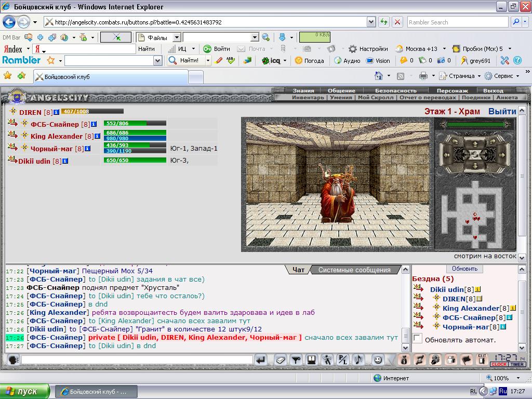Open the Персонаж menu
532x399 pixels.
(x=453, y=90)
